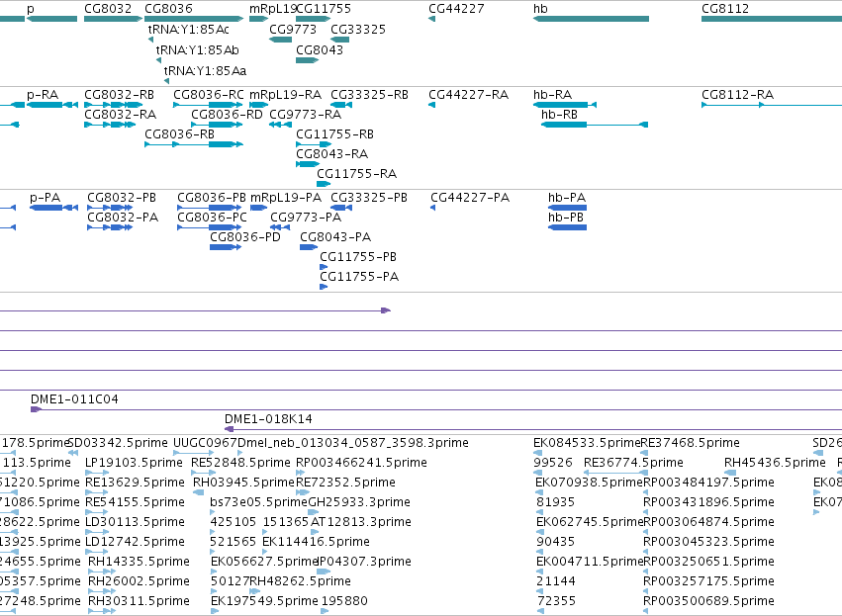Open the CG11755-PB protein label

coord(358,257)
